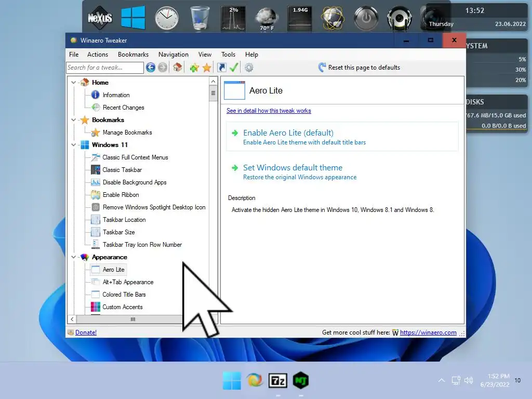The height and width of the screenshot is (399, 532).
Task: Open the green hexagon app on taskbar
Action: pyautogui.click(x=301, y=380)
